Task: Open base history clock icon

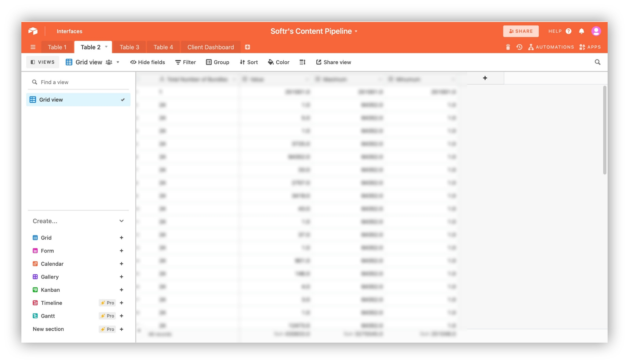Action: click(x=519, y=47)
